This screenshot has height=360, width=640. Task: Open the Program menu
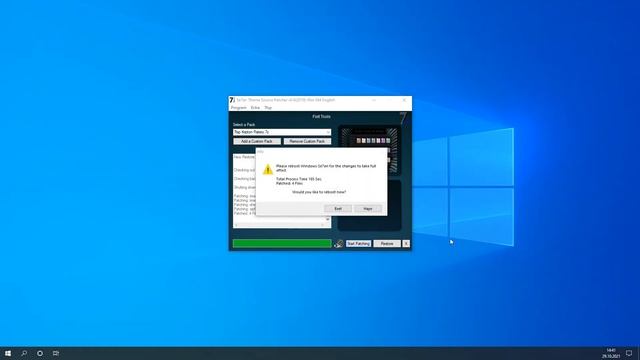(238, 108)
